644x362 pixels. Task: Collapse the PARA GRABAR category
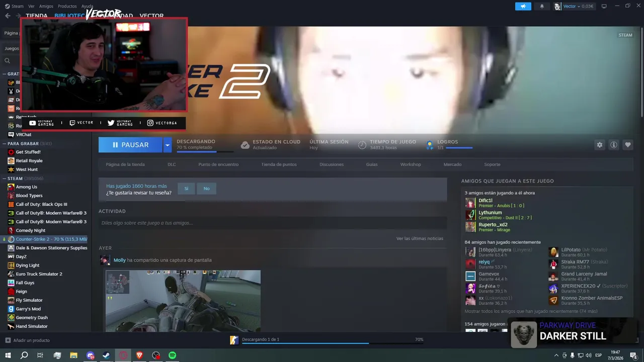(x=5, y=143)
